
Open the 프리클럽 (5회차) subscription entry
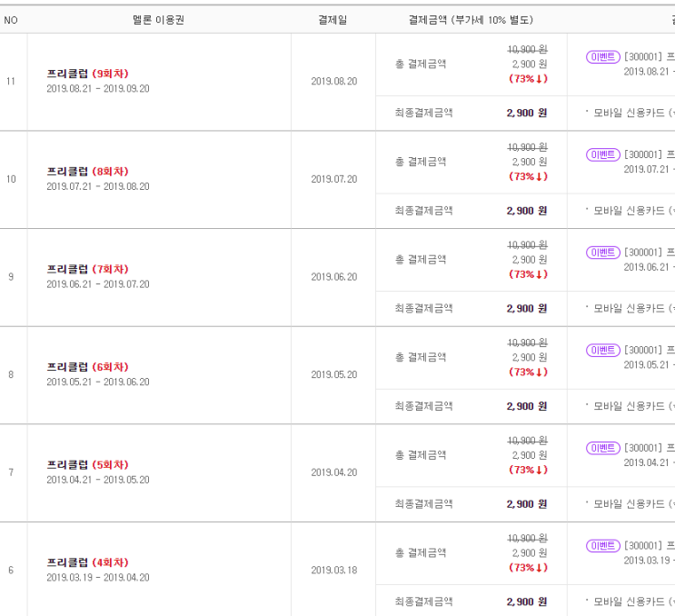pos(87,465)
